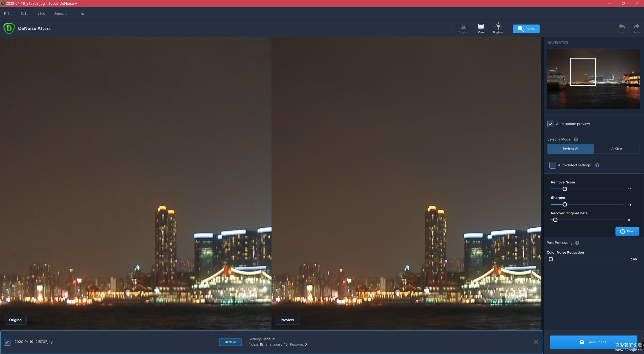Viewport: 644px width, 354px height.
Task: Click the Post-Processing help question icon
Action: pyautogui.click(x=577, y=243)
